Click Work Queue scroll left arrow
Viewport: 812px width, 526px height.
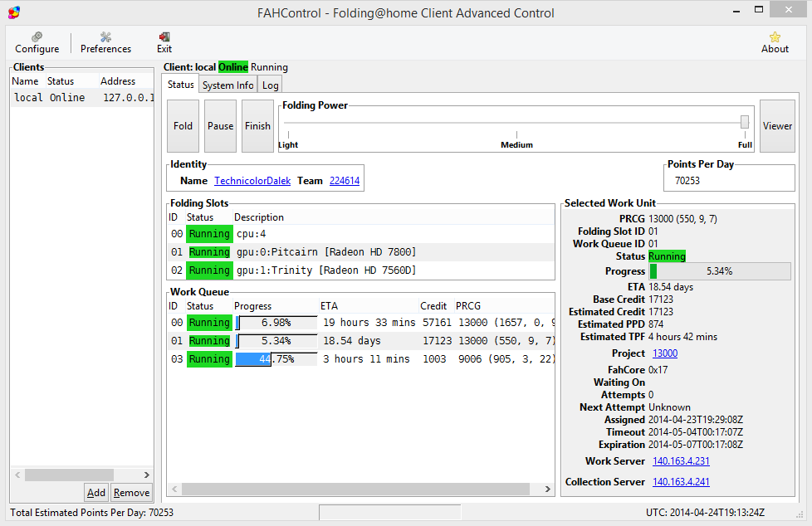(x=174, y=489)
